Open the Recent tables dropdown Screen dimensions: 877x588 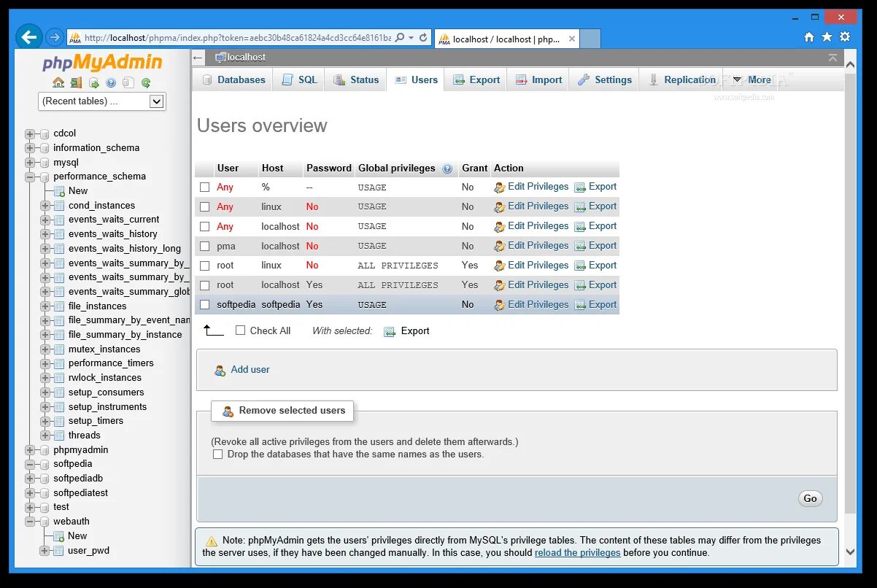102,101
